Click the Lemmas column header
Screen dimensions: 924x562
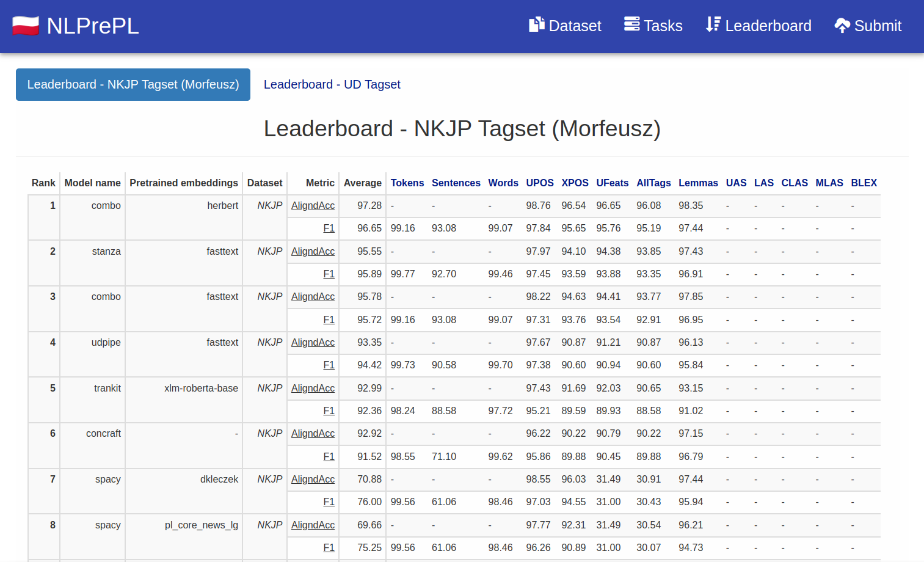pos(698,183)
